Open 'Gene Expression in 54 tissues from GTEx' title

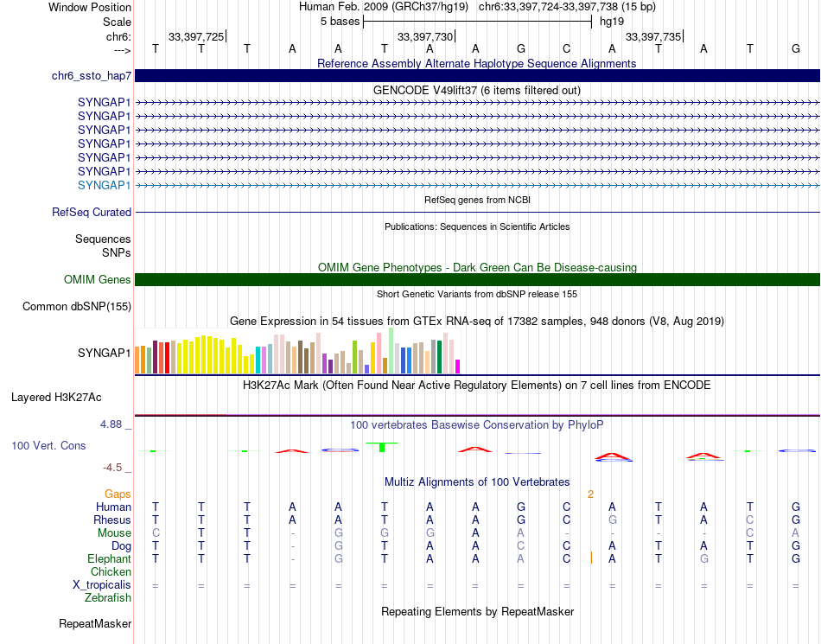point(476,321)
